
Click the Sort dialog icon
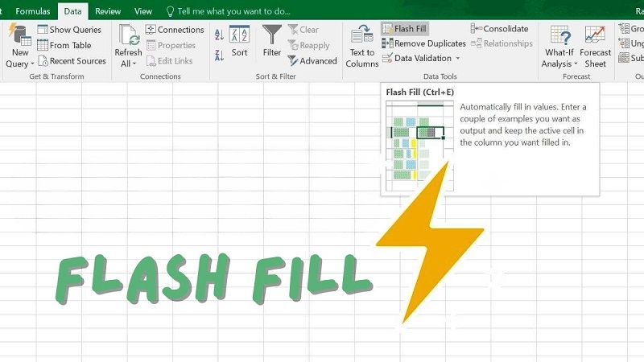coord(239,40)
